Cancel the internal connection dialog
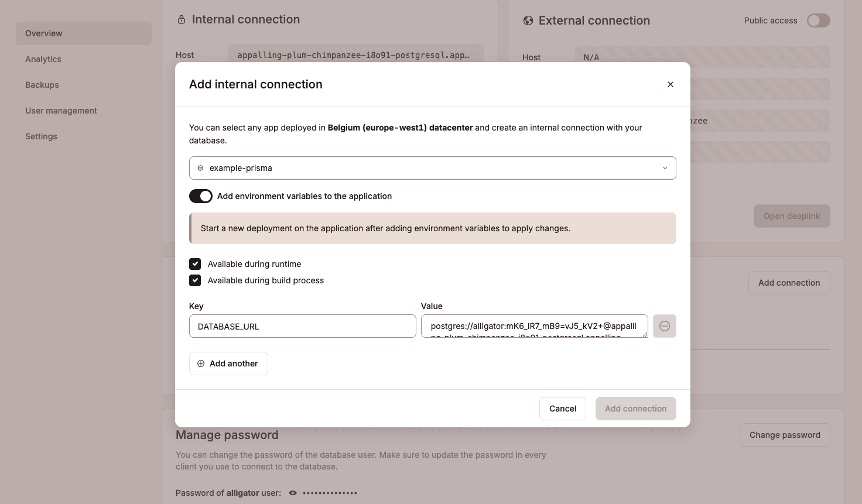 pyautogui.click(x=562, y=408)
